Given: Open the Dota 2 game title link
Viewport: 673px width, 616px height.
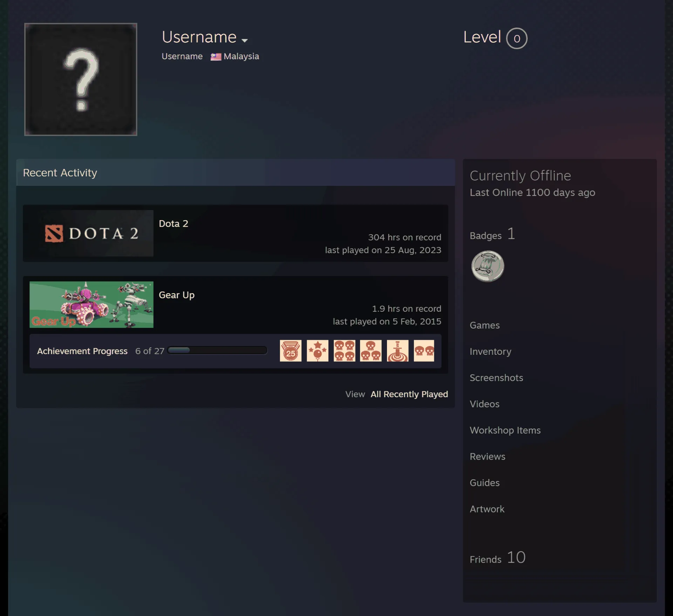Looking at the screenshot, I should pos(174,224).
